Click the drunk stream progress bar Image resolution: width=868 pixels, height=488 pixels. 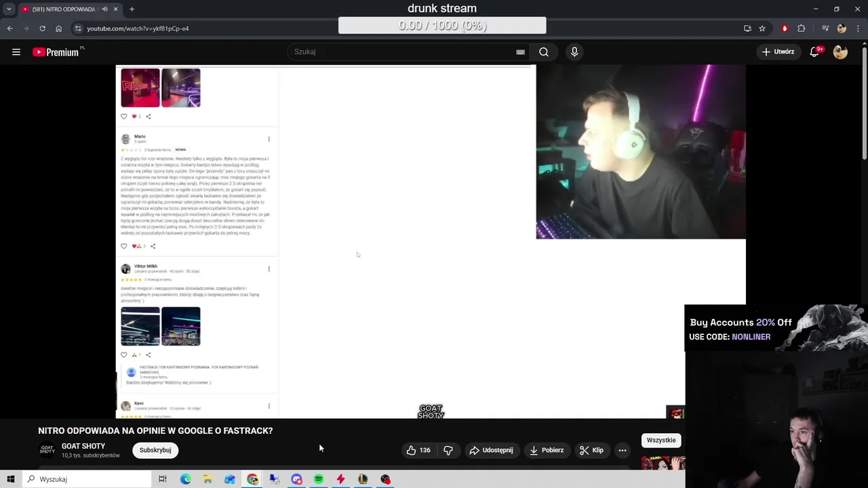[442, 25]
